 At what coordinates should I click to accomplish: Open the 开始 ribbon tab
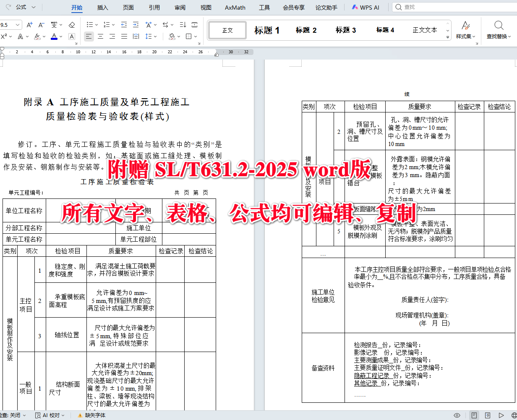(77, 8)
